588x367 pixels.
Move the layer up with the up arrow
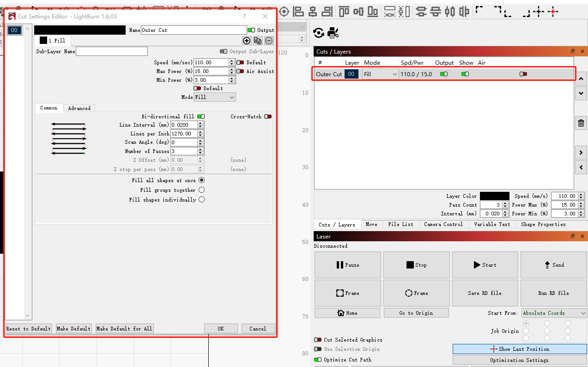click(x=581, y=79)
